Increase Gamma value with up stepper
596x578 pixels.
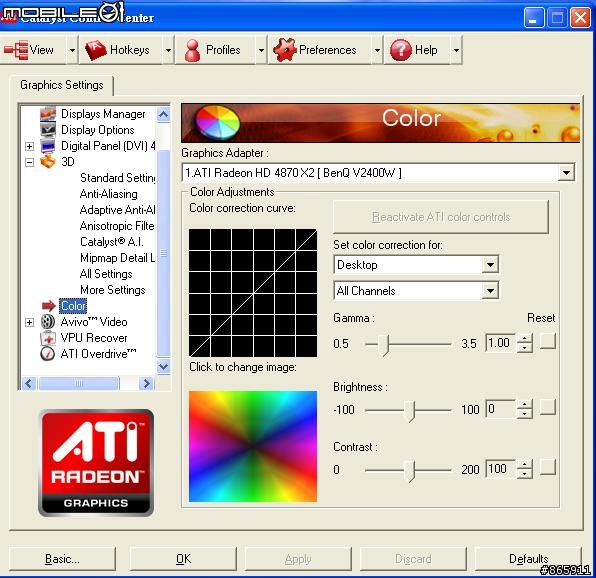point(525,338)
